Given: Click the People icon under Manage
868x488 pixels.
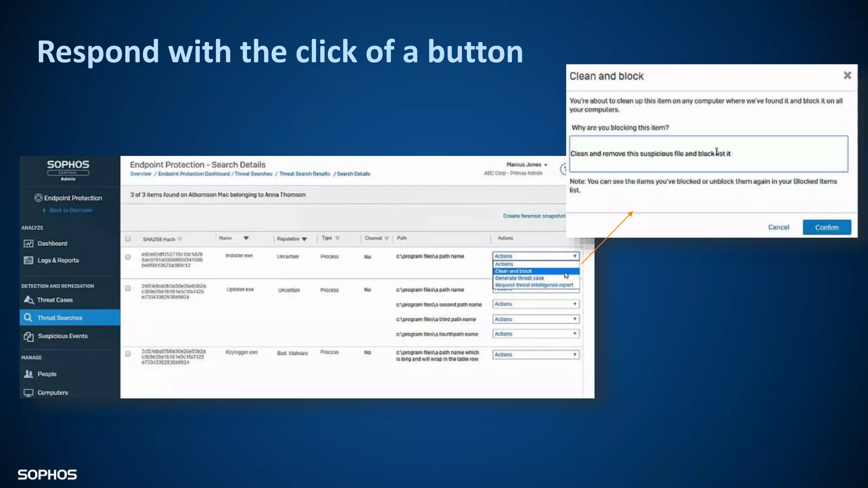Looking at the screenshot, I should [28, 374].
